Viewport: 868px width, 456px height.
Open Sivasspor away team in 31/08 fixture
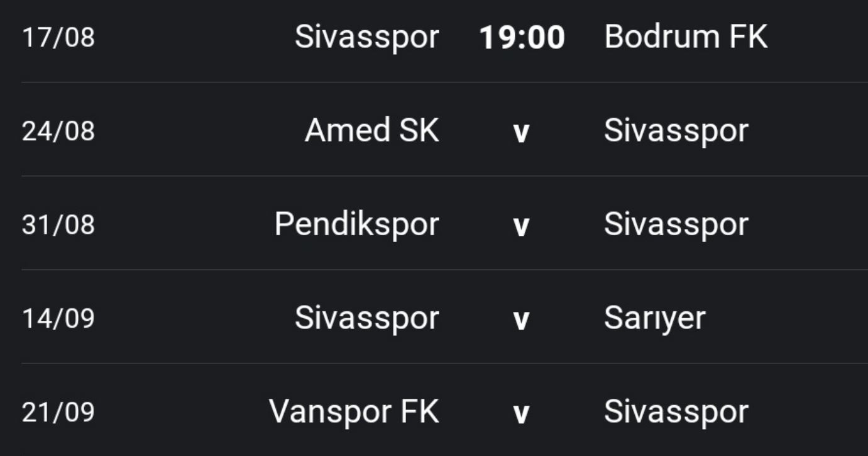(676, 225)
